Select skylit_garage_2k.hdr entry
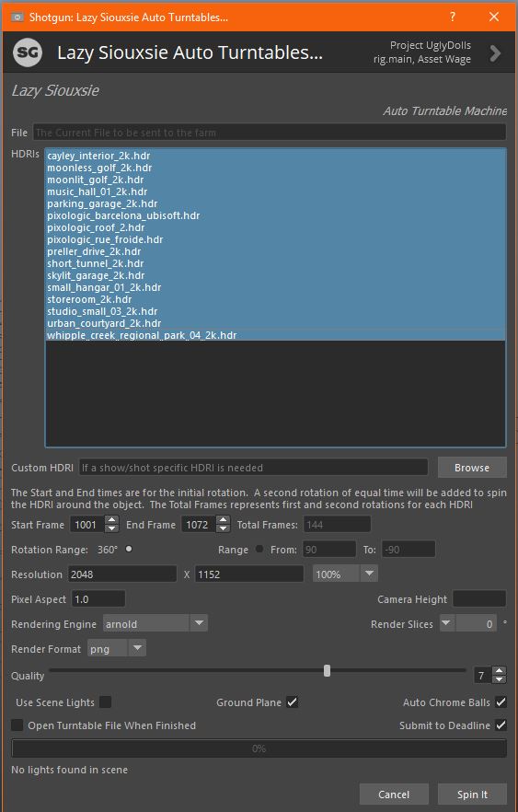The height and width of the screenshot is (812, 518). [275, 274]
